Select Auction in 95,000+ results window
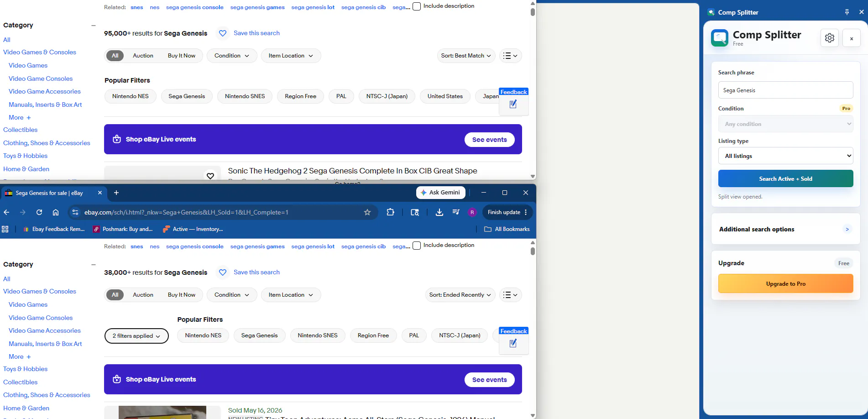 (143, 56)
